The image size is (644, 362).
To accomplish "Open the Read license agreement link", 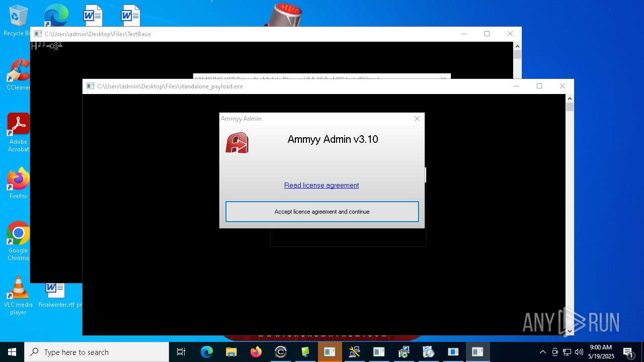I will 321,185.
